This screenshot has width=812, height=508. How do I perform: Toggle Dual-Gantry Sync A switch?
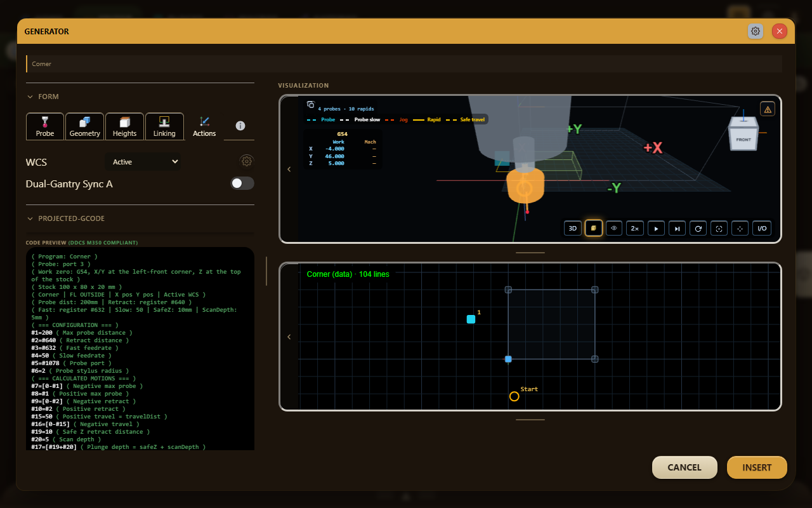[242, 184]
